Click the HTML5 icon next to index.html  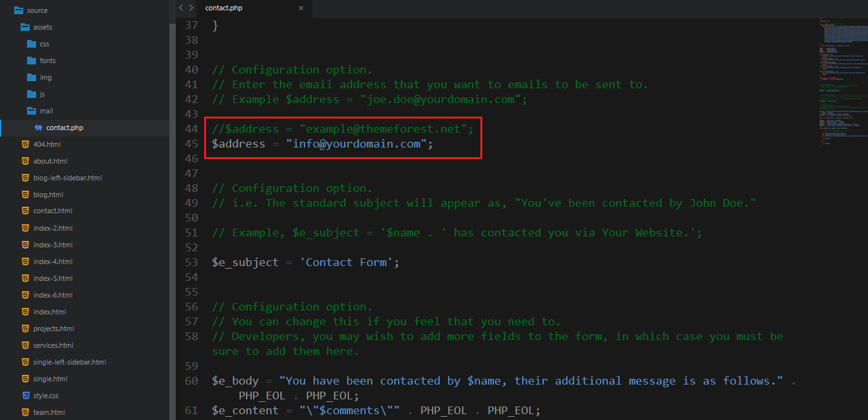26,312
